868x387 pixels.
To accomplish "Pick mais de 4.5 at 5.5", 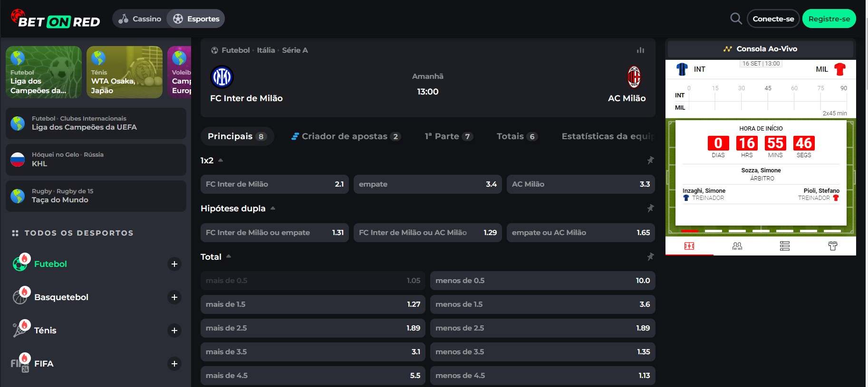I will point(313,376).
